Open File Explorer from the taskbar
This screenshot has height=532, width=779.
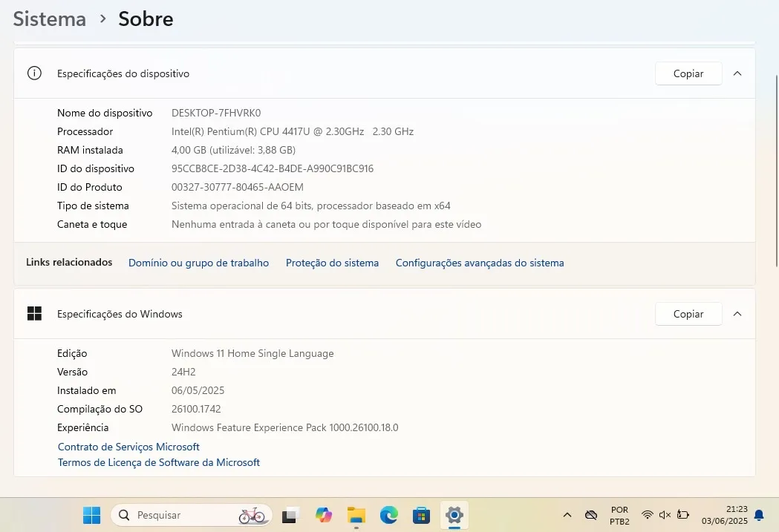tap(356, 515)
